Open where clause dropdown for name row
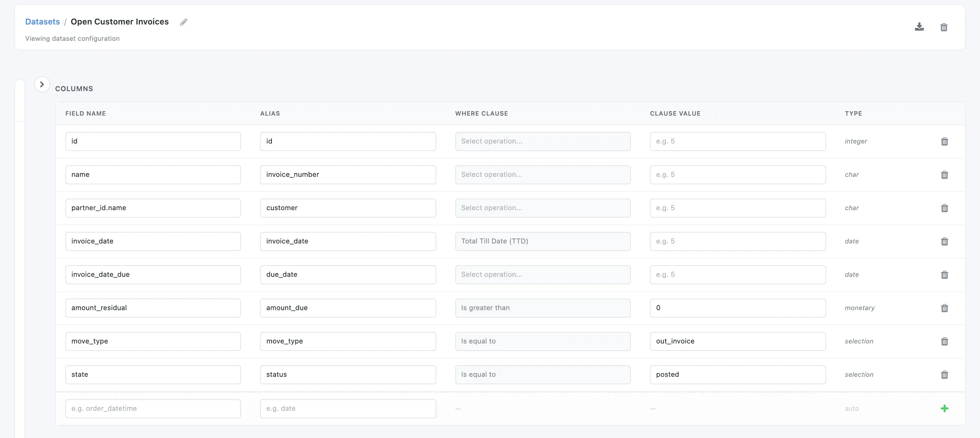980x438 pixels. click(542, 174)
